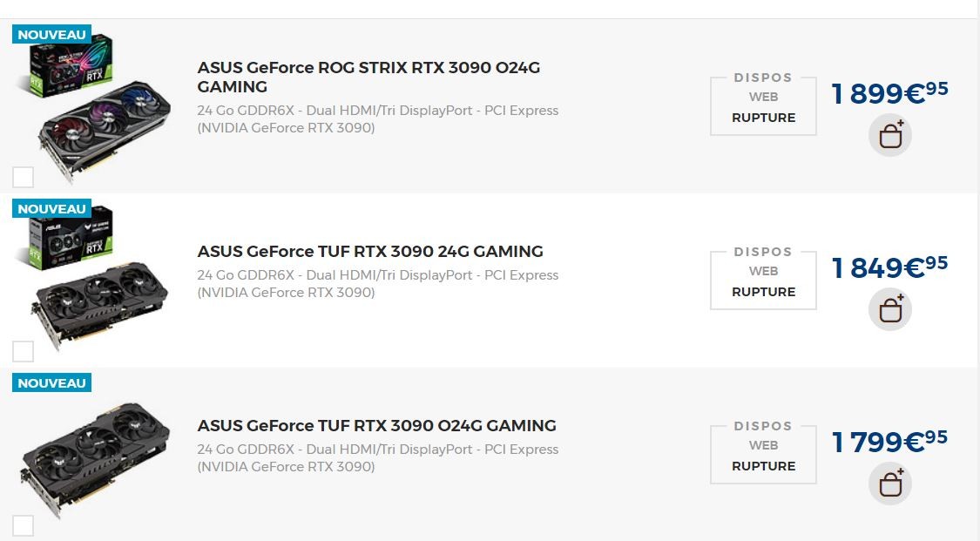Click NOUVEAU badge on TUF O24G listing
The height and width of the screenshot is (541, 980).
(51, 383)
